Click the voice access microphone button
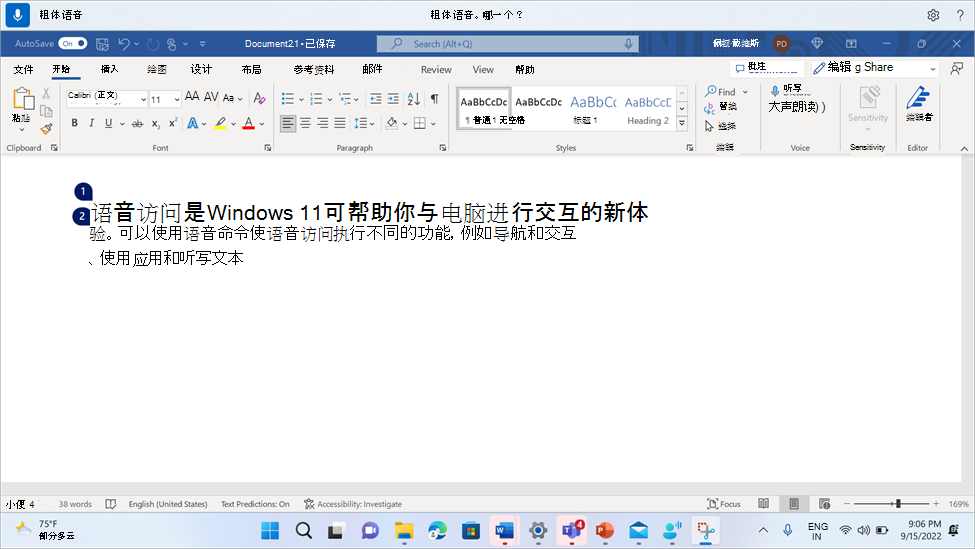Screen dimensions: 975x549 17,14
